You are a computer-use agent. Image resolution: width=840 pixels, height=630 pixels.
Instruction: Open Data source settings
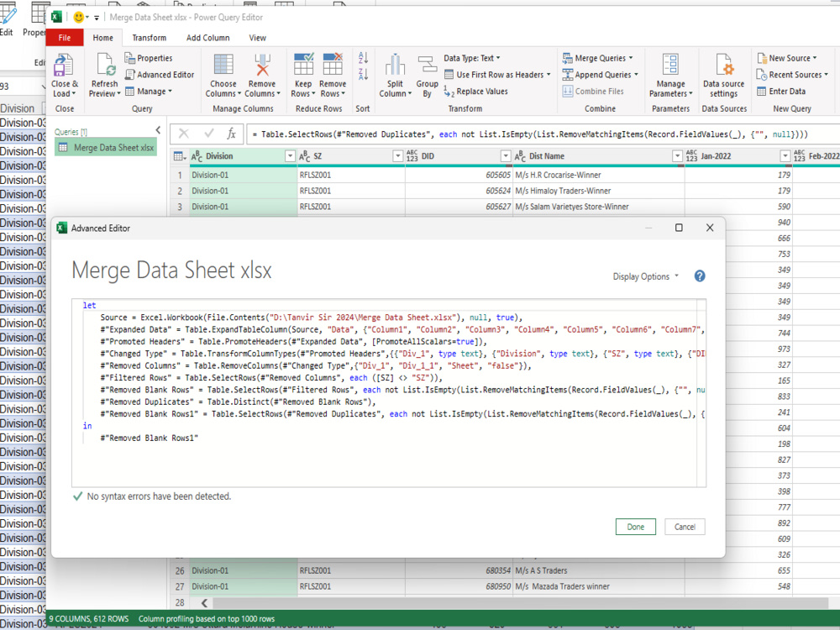[x=724, y=76]
